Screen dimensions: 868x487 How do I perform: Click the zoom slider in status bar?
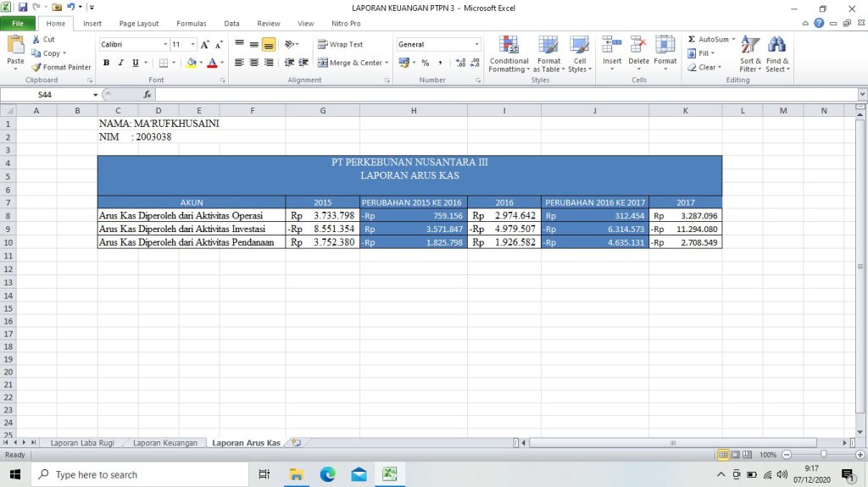[822, 455]
